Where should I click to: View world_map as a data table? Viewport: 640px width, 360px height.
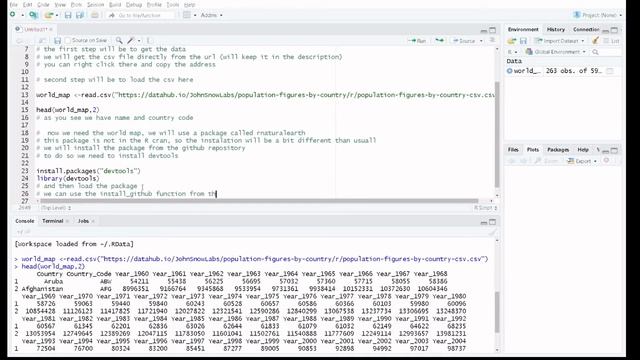click(610, 71)
